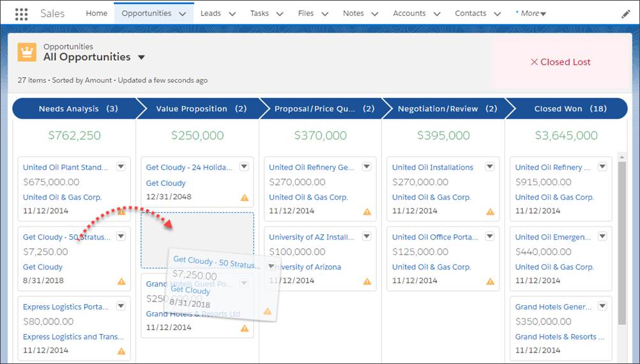Screen dimensions: 640x364
Task: Open University of Arizona account link
Action: coord(305,267)
